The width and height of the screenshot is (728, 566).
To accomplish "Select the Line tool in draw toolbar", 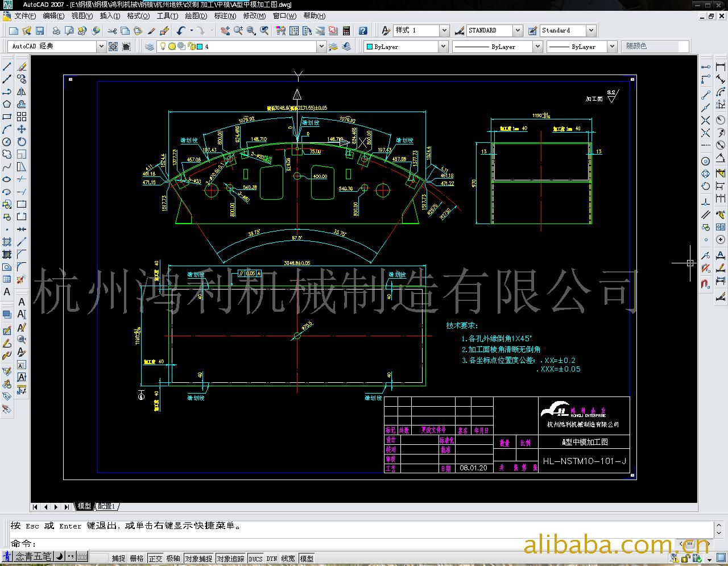I will (x=7, y=67).
